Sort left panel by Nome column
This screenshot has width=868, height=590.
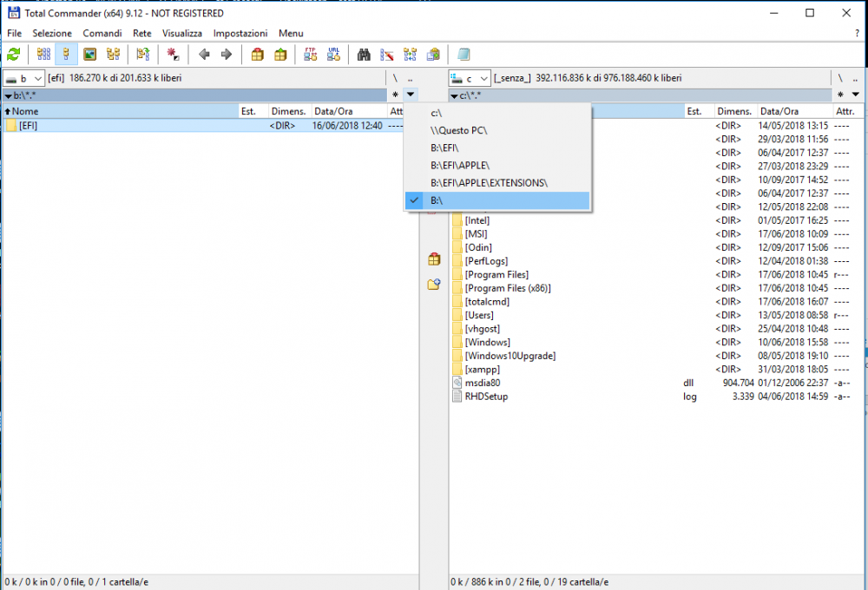[121, 111]
